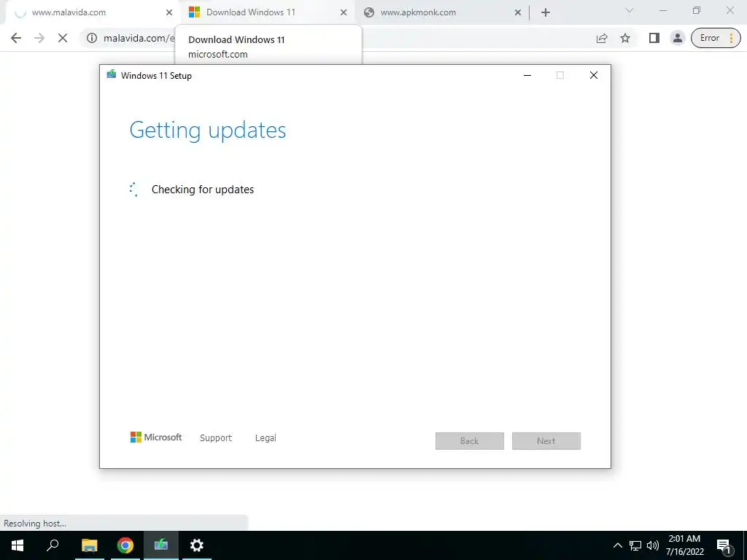Open Legal link in Setup window
Screen dimensions: 747x560
[266, 437]
